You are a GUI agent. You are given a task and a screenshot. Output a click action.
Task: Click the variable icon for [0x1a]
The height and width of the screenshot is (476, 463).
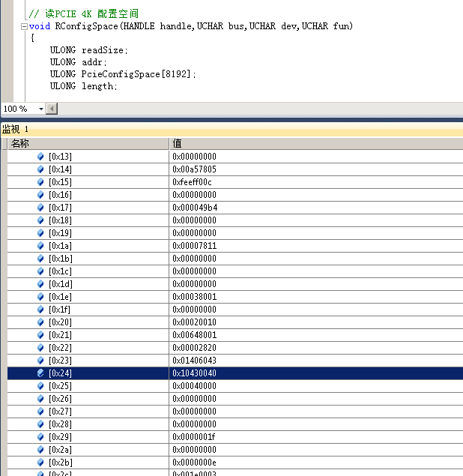tap(40, 246)
